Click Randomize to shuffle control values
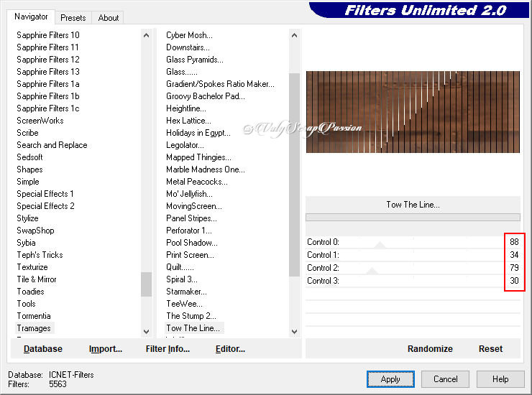 coord(430,349)
